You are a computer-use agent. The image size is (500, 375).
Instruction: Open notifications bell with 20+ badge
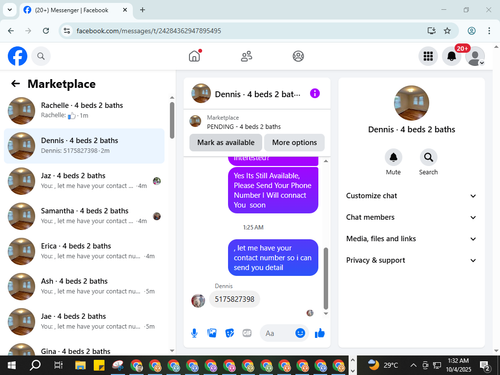point(452,56)
